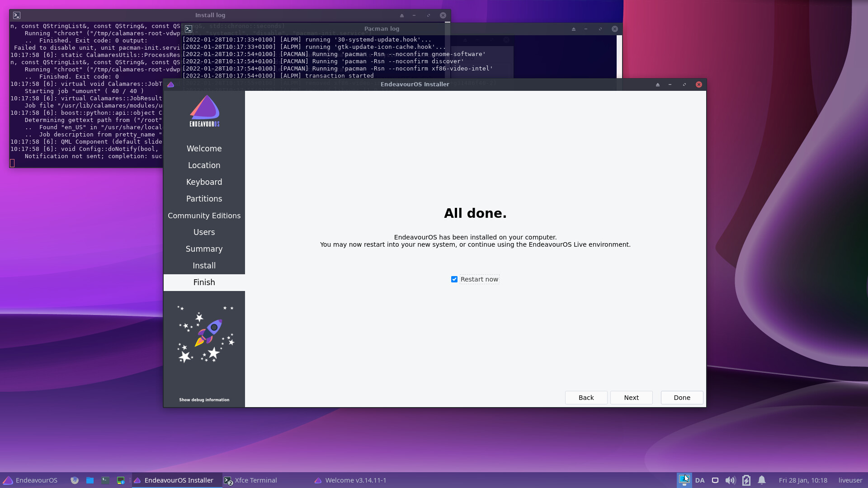The width and height of the screenshot is (868, 488).
Task: Open the notifications bell icon
Action: pyautogui.click(x=762, y=480)
